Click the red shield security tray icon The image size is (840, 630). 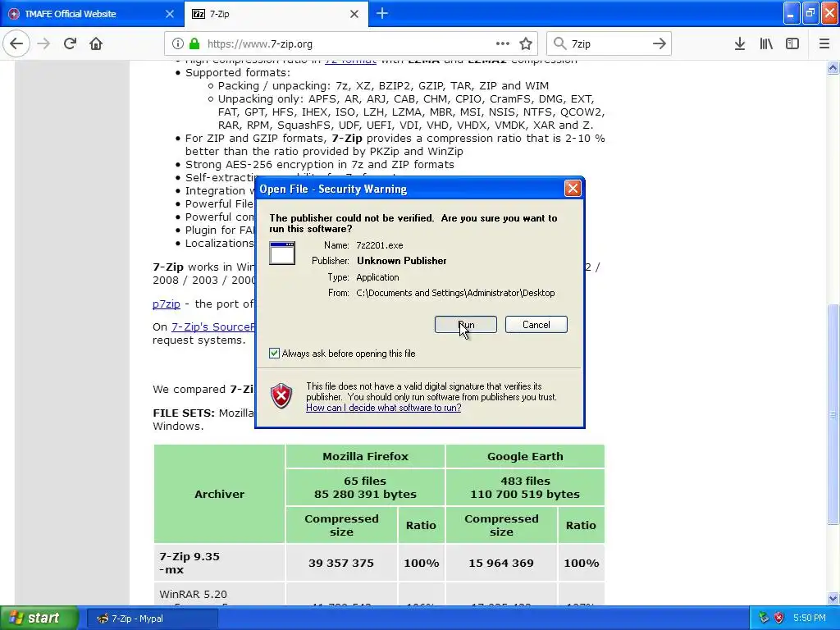(x=779, y=618)
